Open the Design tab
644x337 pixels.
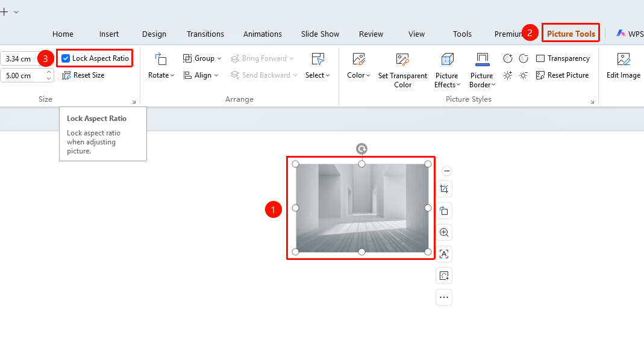[154, 34]
